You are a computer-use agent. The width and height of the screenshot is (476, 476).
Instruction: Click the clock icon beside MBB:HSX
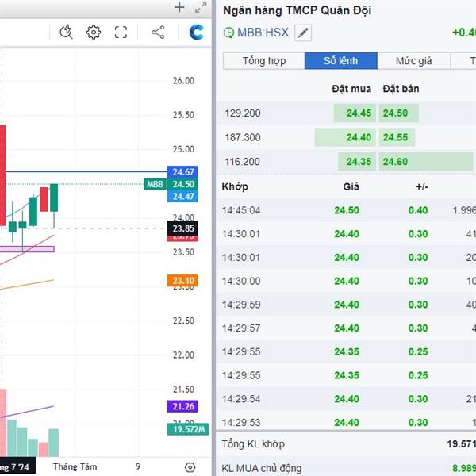[228, 33]
